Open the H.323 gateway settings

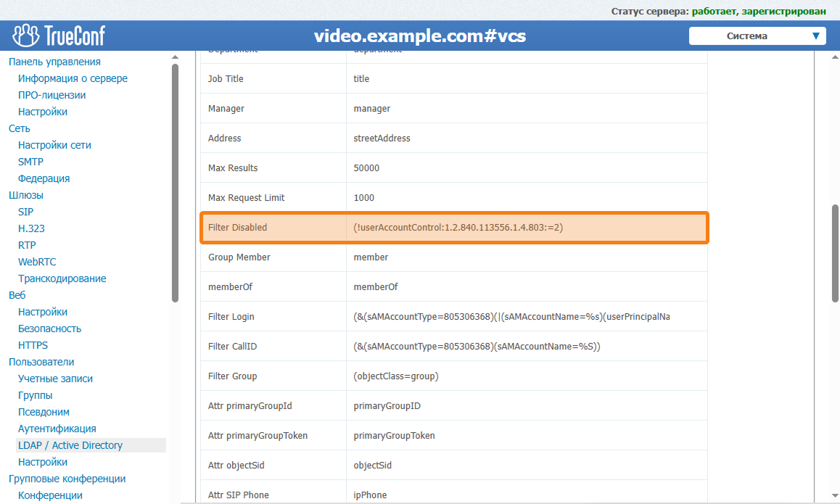31,228
